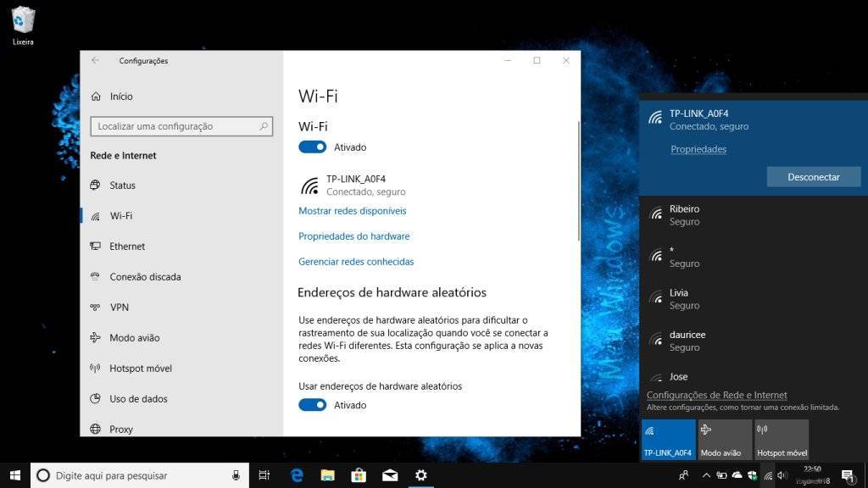Click the Settings gear on the taskbar
This screenshot has width=868, height=488.
(421, 475)
